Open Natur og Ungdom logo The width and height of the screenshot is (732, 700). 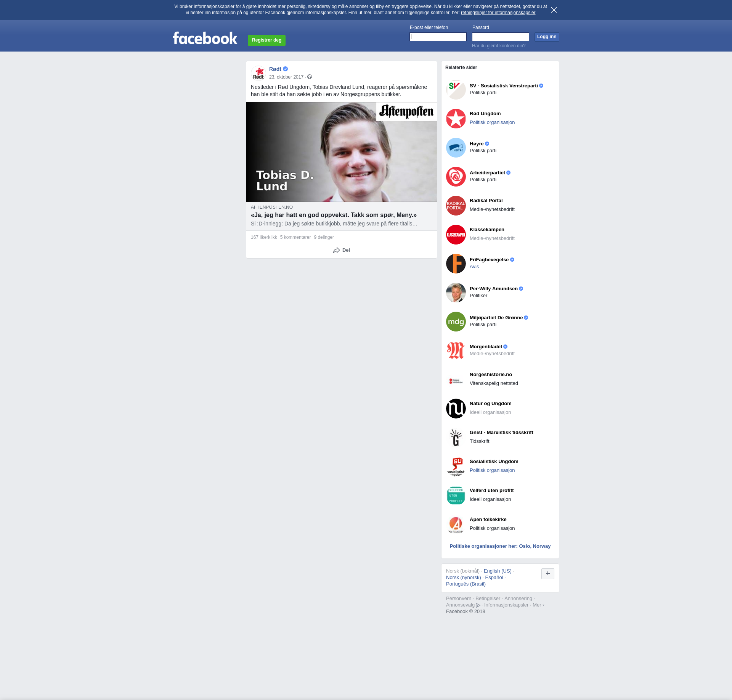coord(456,409)
